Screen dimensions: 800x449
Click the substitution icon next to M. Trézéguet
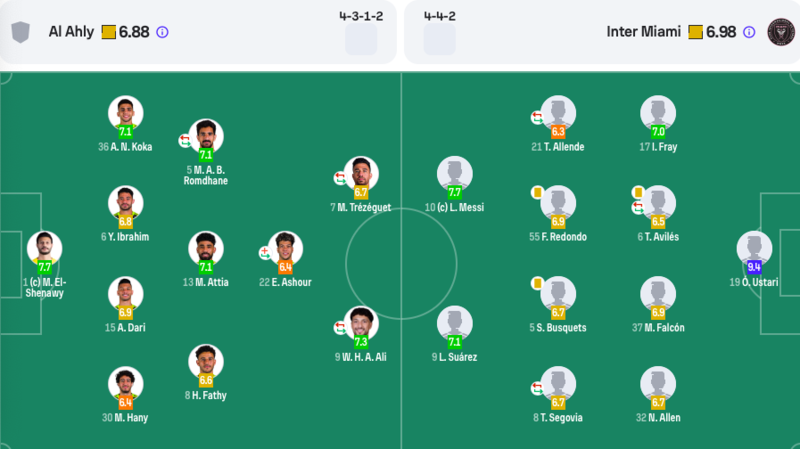[340, 178]
